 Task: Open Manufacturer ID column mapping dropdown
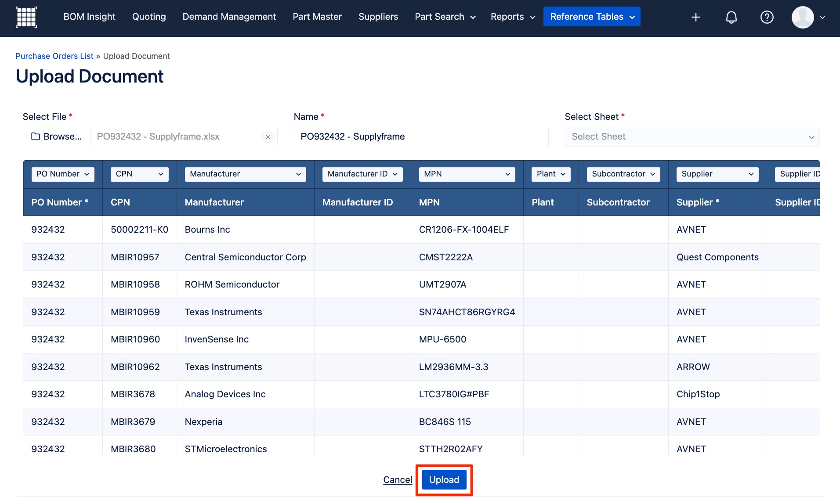coord(362,174)
